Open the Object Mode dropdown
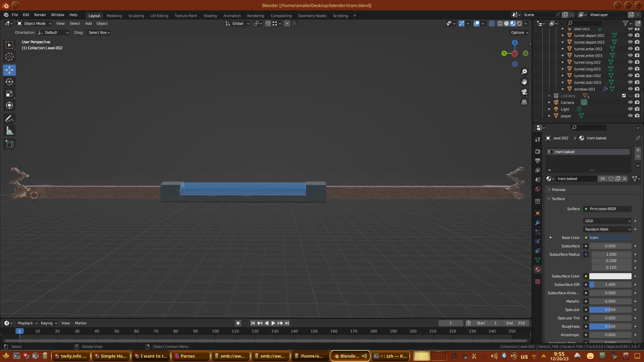 pyautogui.click(x=34, y=23)
